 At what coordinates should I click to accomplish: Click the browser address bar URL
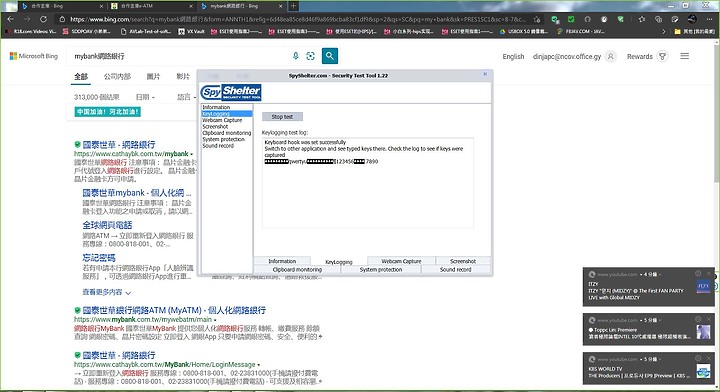[298, 19]
